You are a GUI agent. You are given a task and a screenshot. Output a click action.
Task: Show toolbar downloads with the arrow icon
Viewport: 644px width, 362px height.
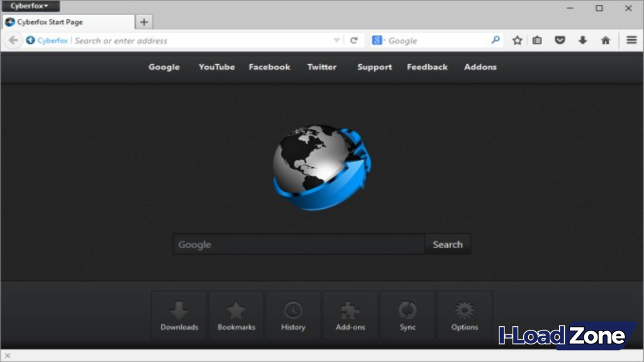click(x=582, y=40)
